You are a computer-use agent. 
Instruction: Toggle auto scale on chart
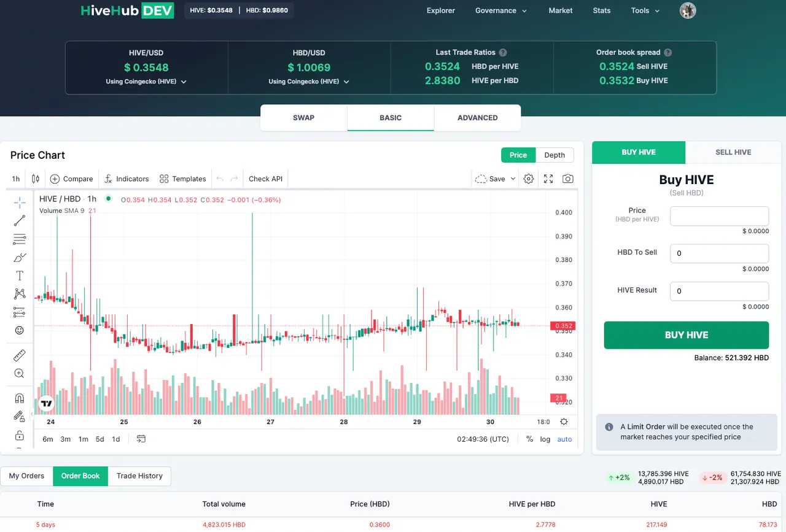564,439
